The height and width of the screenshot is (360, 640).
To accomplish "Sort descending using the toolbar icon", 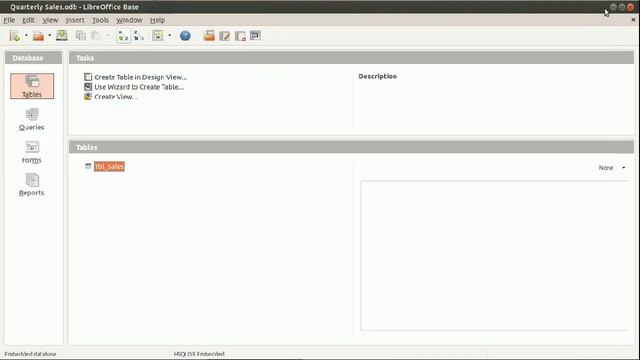I will [139, 36].
